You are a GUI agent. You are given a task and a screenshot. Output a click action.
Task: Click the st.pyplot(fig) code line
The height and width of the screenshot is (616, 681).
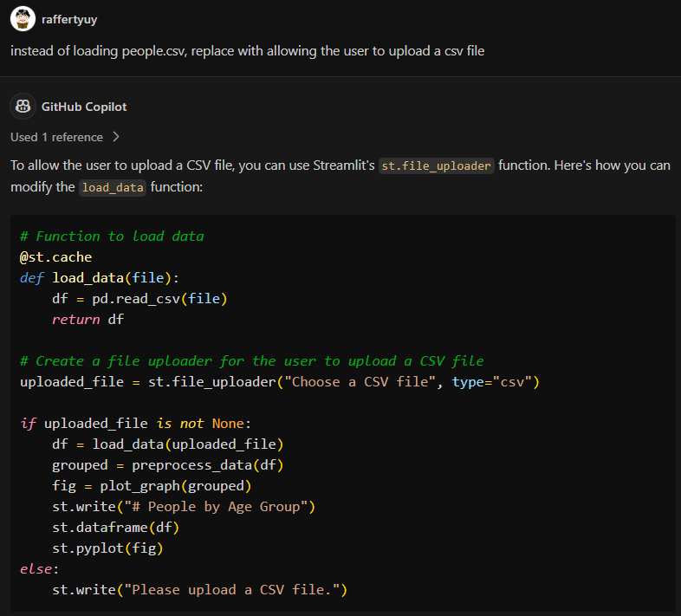107,548
